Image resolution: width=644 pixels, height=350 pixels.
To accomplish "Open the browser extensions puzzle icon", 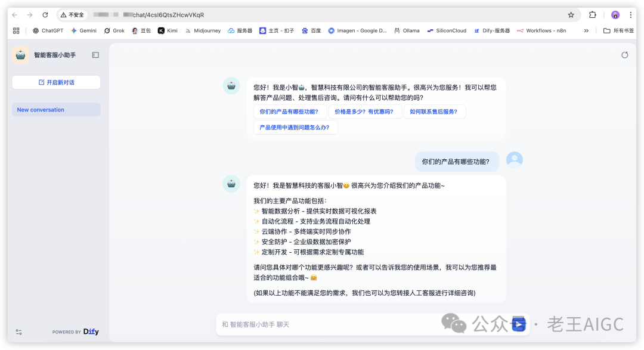I will [x=592, y=15].
